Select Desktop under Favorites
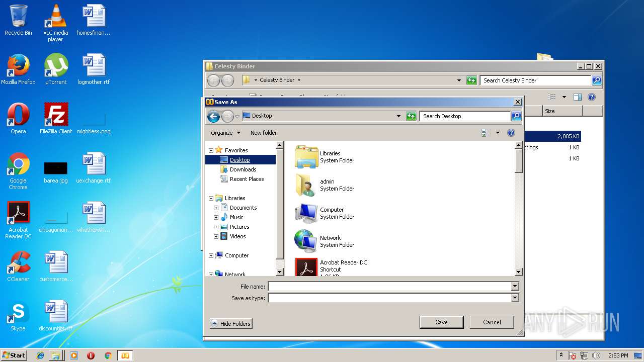Image resolution: width=644 pixels, height=362 pixels. [240, 160]
